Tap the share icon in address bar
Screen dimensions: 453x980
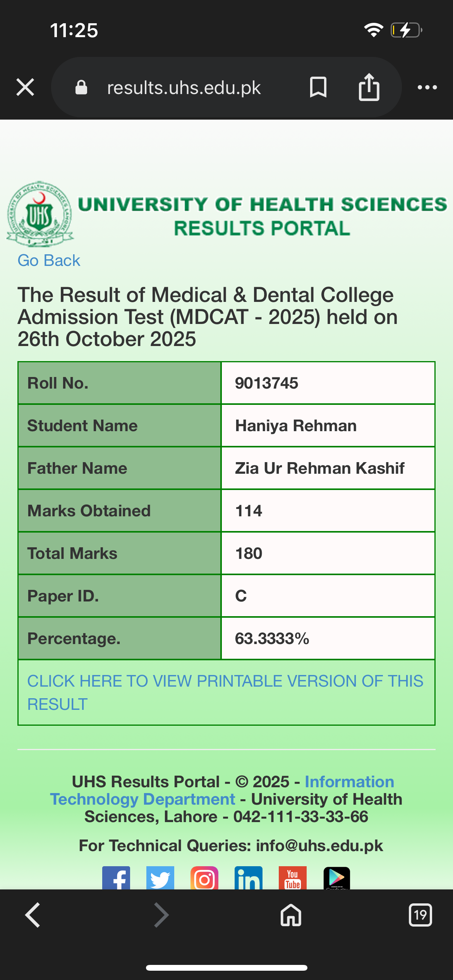(369, 87)
